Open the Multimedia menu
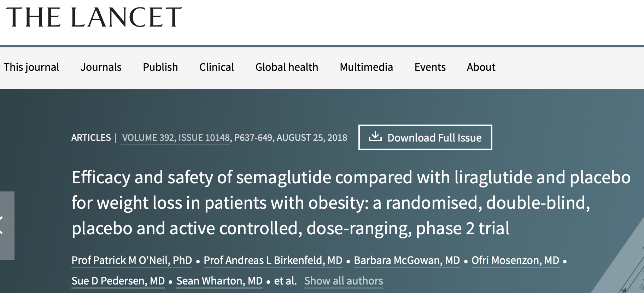 coord(366,67)
